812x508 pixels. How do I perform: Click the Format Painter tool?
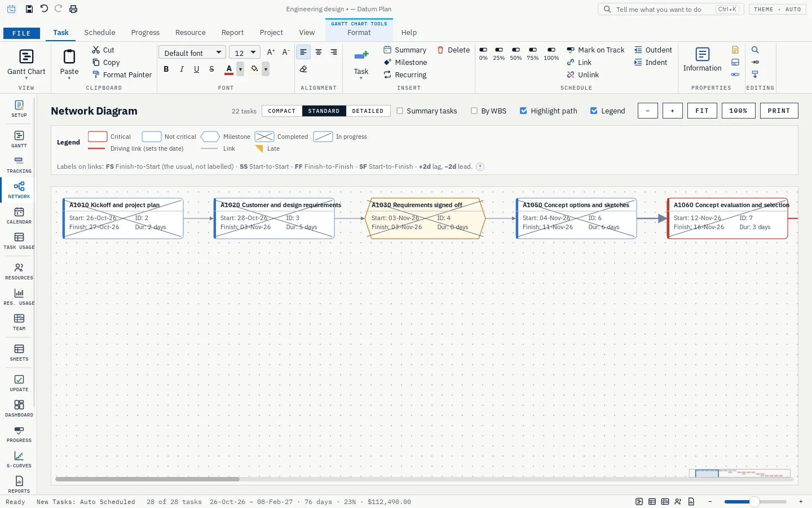122,75
